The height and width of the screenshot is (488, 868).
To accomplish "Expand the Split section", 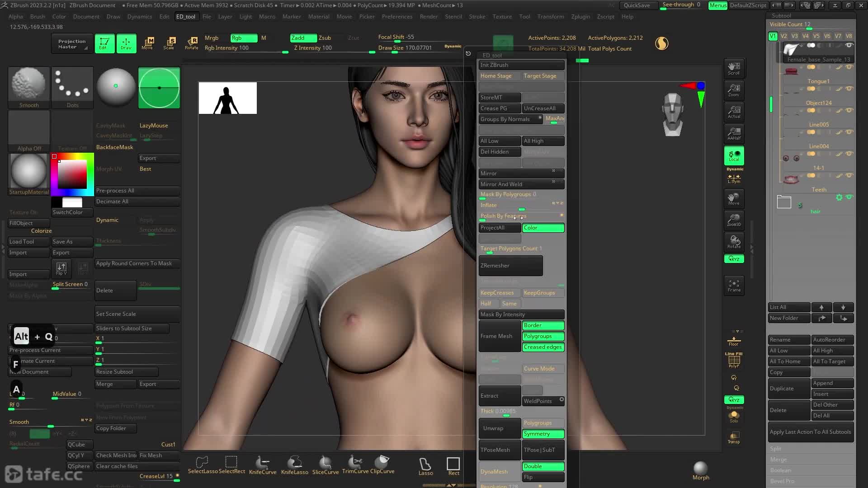I will click(x=776, y=449).
